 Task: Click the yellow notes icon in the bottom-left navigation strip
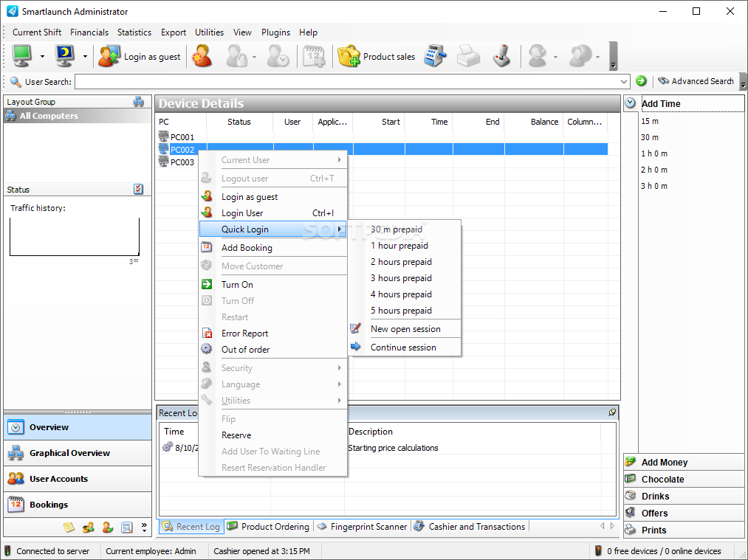69,527
